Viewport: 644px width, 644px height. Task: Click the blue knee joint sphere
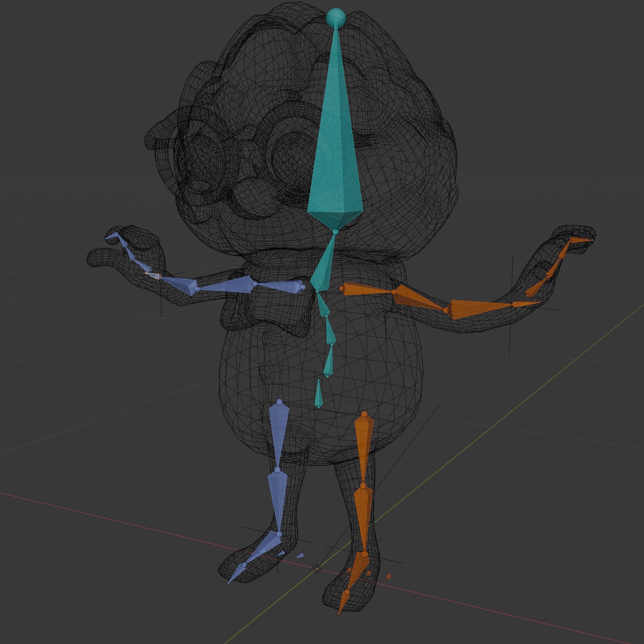point(278,470)
